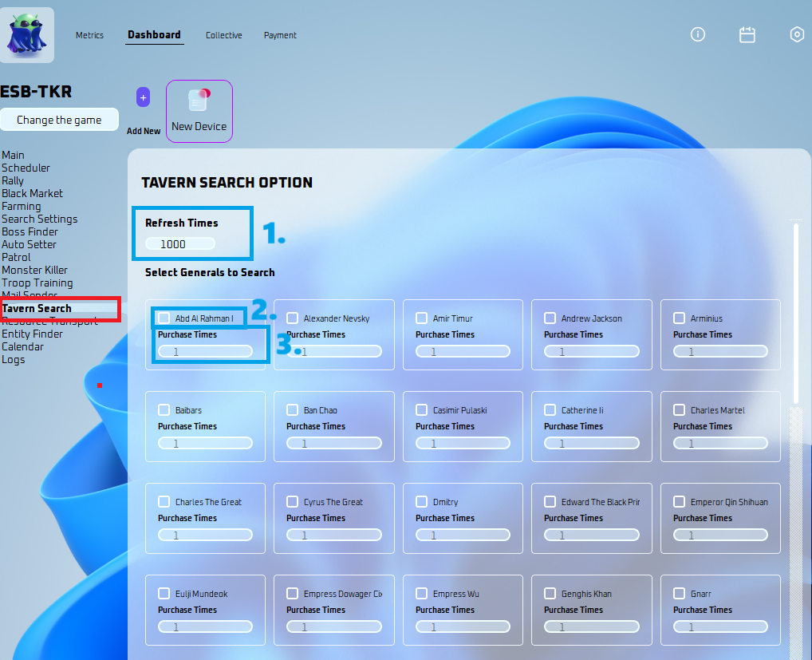
Task: Click Catherine Ii Purchase Times field
Action: coord(591,444)
